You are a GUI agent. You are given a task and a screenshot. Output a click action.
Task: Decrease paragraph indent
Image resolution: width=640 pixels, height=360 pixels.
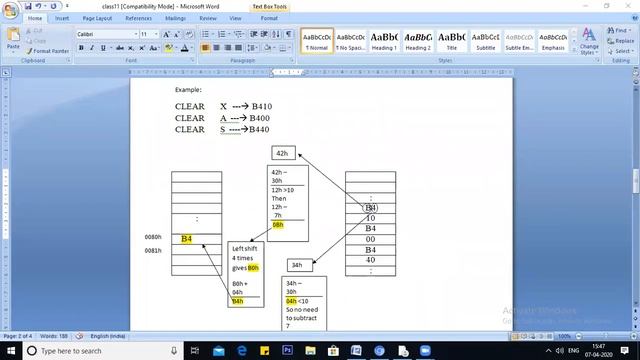tap(253, 34)
